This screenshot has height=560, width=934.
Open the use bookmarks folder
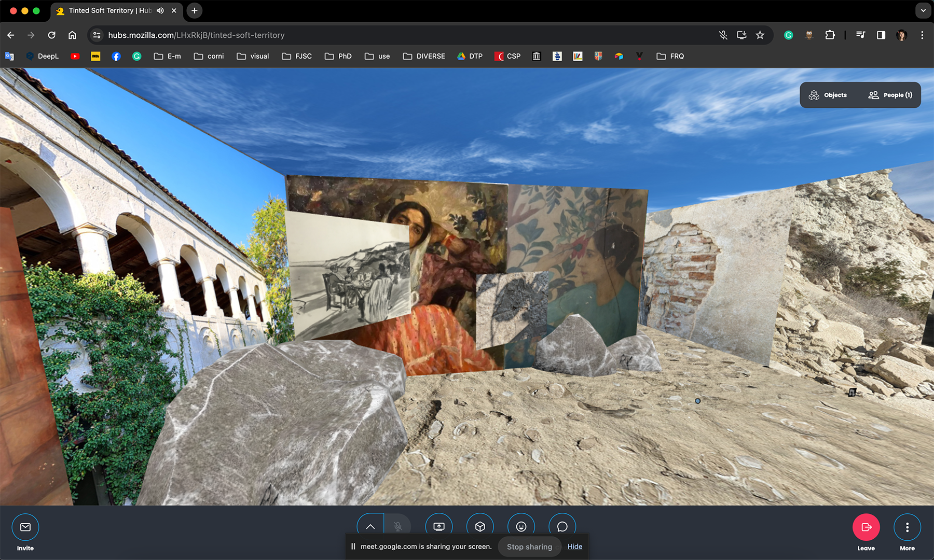point(378,56)
